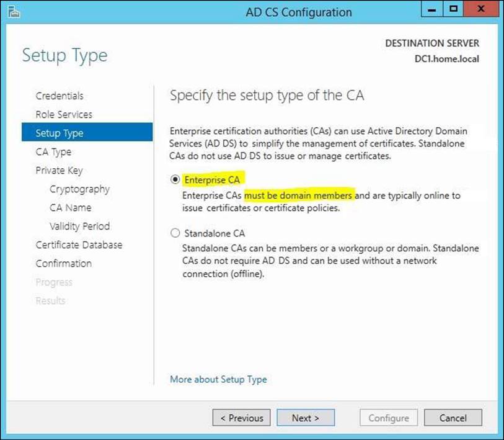Close the AD CS Configuration wizard
Screen dimensions: 504x440
482,11
